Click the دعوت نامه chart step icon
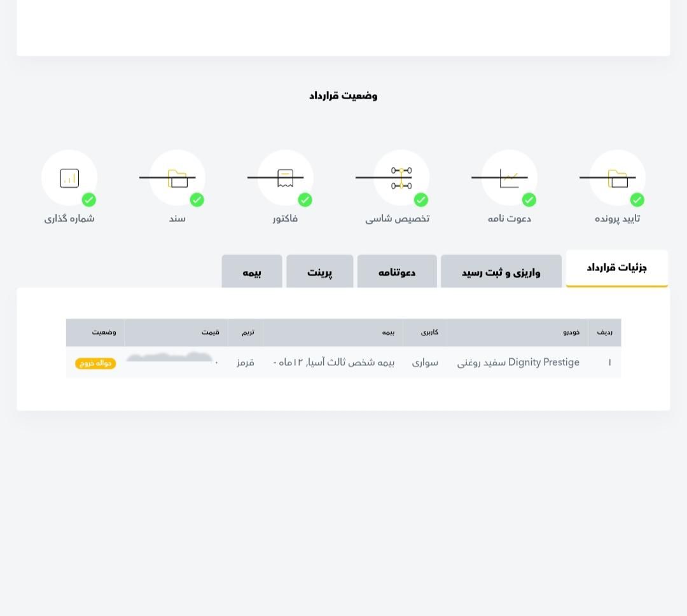The image size is (687, 616). 509,178
